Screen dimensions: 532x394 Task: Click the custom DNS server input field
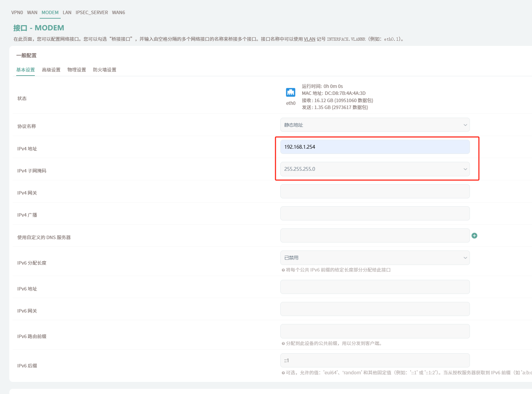click(x=375, y=235)
